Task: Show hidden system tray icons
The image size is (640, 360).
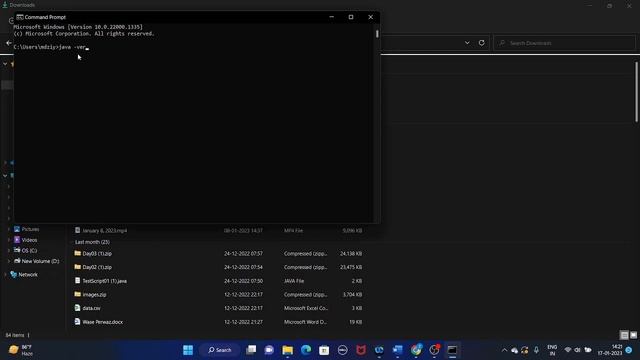Action: (x=504, y=350)
